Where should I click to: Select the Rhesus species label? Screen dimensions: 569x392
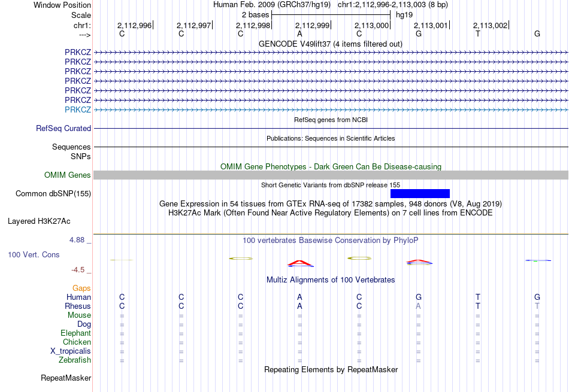78,306
